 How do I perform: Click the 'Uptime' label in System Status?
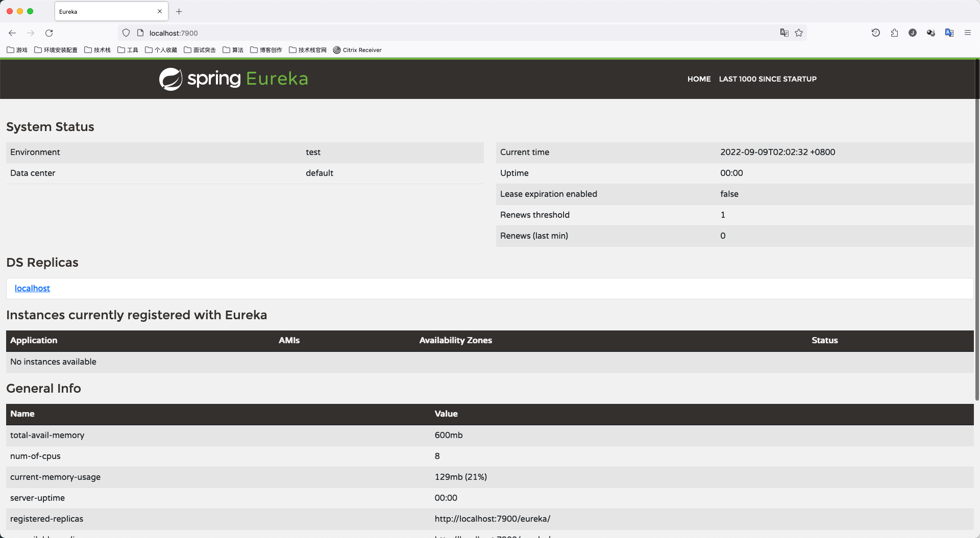(514, 173)
